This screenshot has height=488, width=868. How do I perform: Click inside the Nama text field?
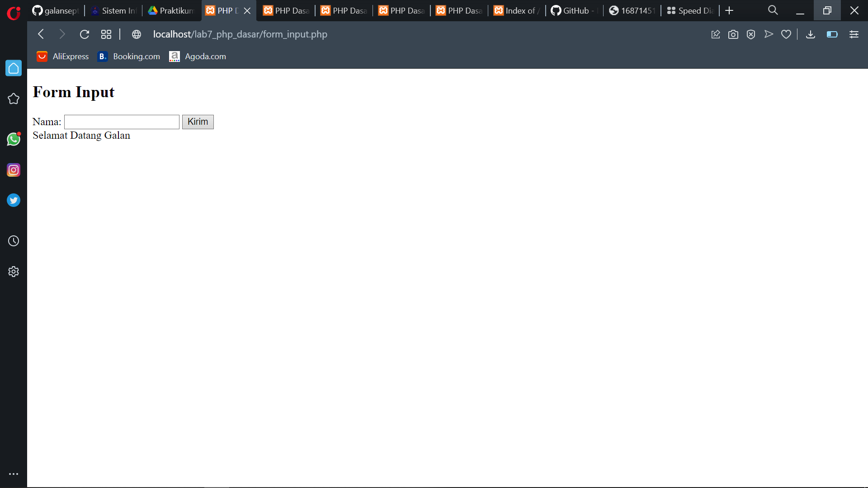point(121,122)
